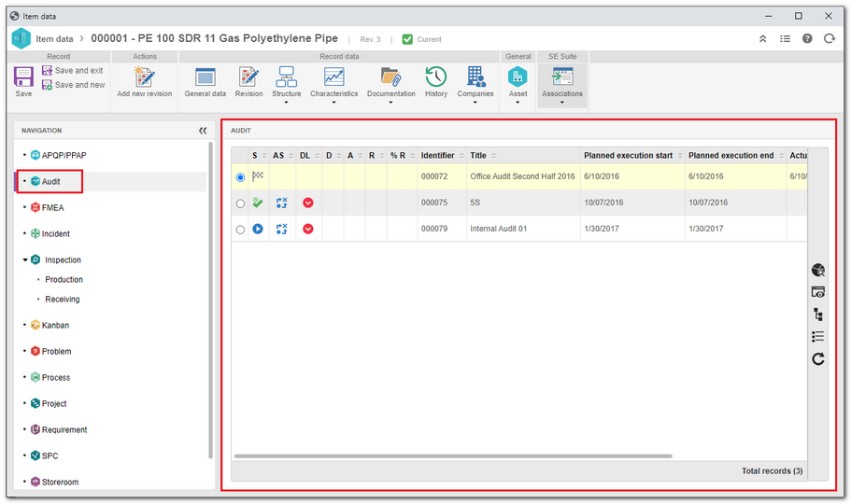
Task: Click the view data eye icon
Action: pos(818,292)
